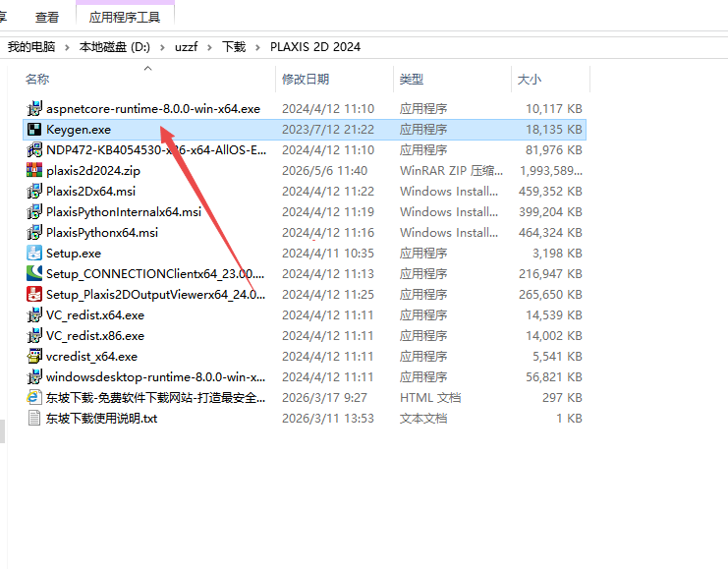Select file name Setup.exe
728x569 pixels.
click(x=74, y=254)
